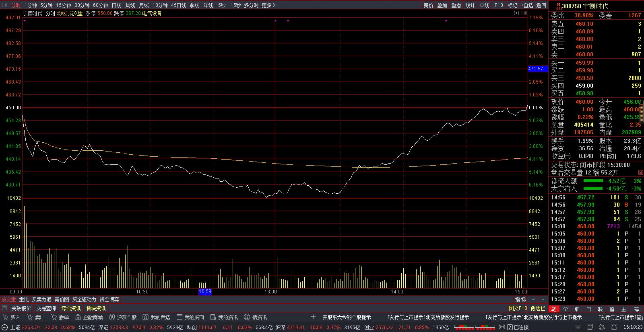
Task: Open the 关联报价 tab
Action: point(21,308)
